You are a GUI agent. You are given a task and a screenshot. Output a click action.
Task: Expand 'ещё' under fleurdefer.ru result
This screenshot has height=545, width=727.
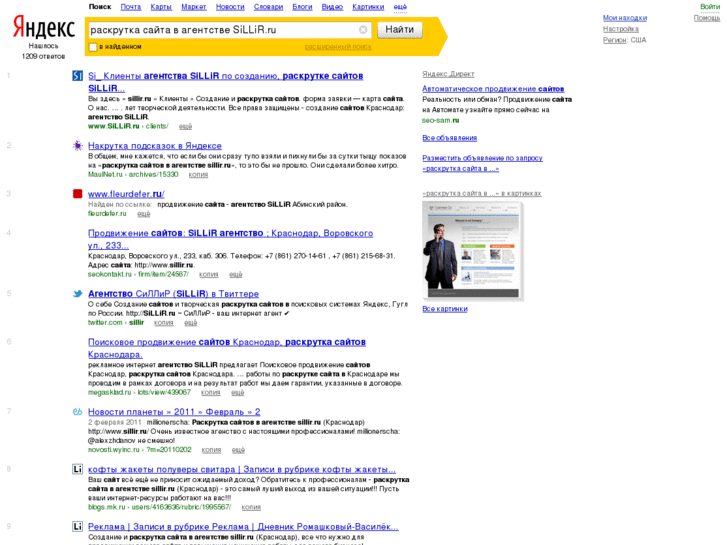coord(144,214)
